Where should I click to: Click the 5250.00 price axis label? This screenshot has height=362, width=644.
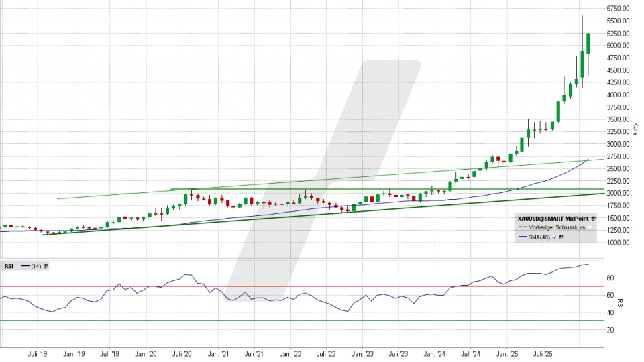pos(618,34)
